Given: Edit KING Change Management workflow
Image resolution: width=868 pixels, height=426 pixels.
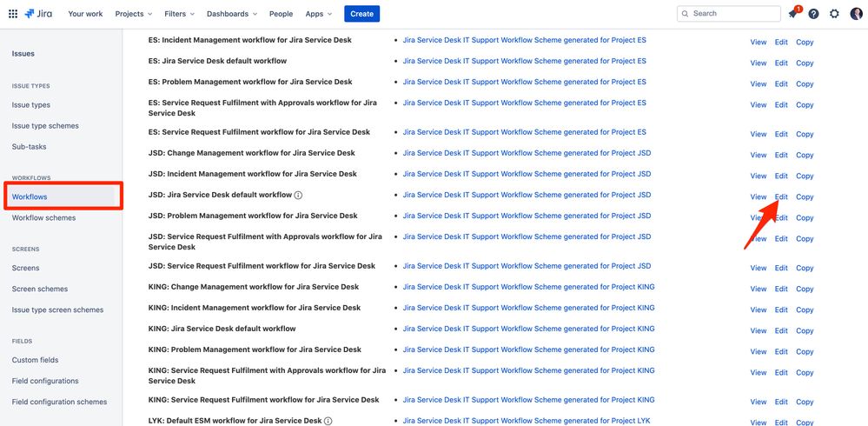Looking at the screenshot, I should (x=781, y=289).
